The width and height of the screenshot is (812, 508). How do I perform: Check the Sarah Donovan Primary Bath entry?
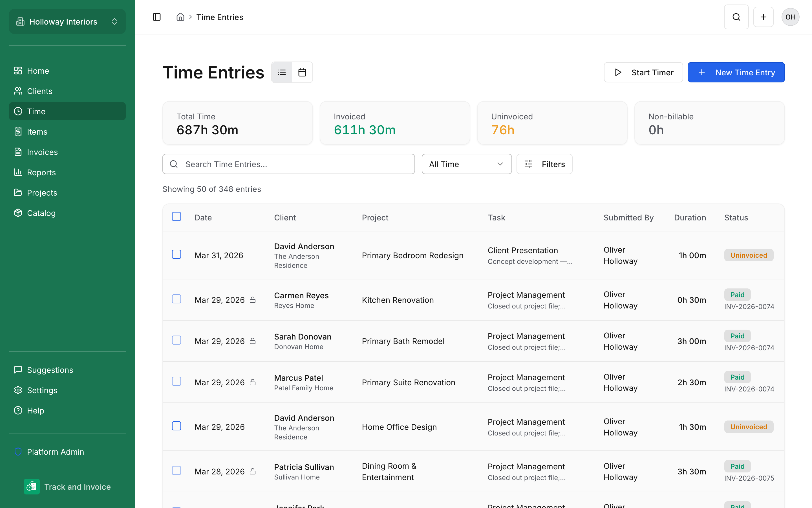pos(176,340)
